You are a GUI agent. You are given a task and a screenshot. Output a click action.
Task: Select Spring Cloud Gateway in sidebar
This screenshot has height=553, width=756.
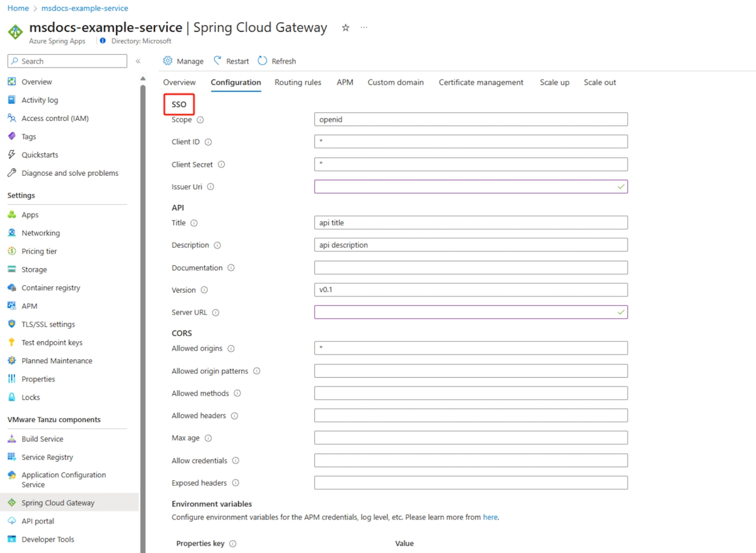[69, 503]
